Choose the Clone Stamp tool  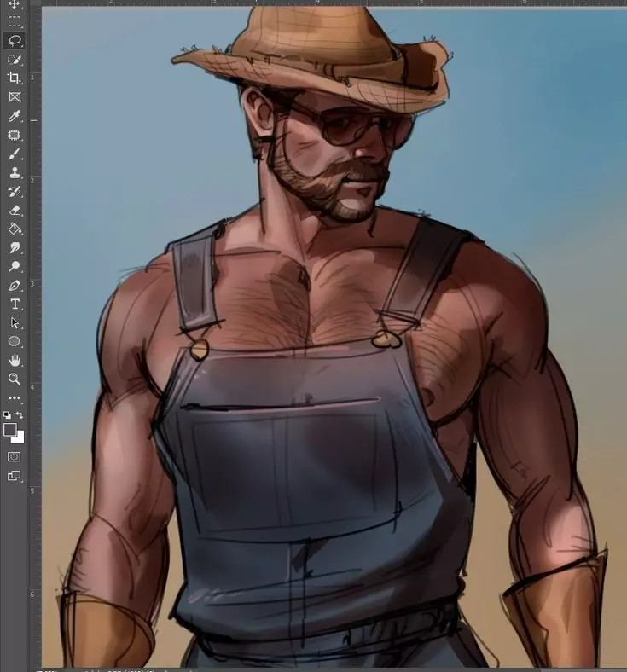[15, 172]
